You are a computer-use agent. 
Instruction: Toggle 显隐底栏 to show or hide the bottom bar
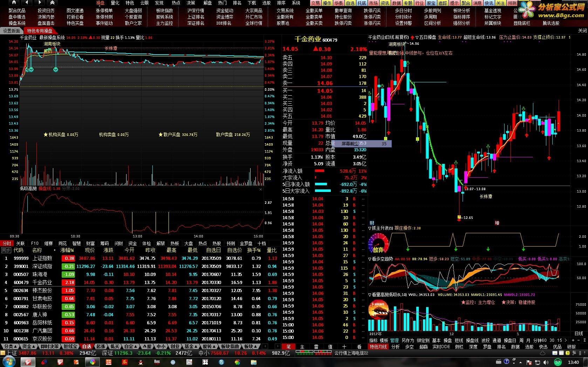pos(522,23)
